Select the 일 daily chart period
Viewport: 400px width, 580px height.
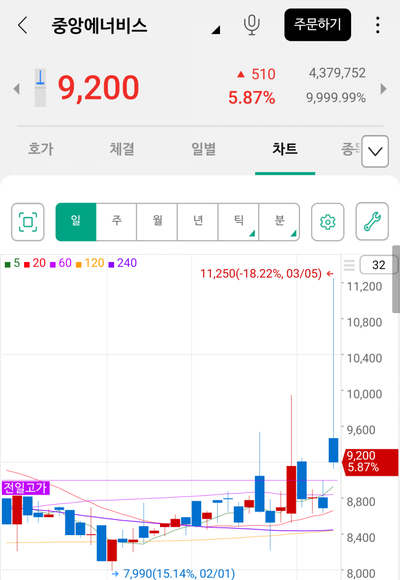[x=76, y=222]
